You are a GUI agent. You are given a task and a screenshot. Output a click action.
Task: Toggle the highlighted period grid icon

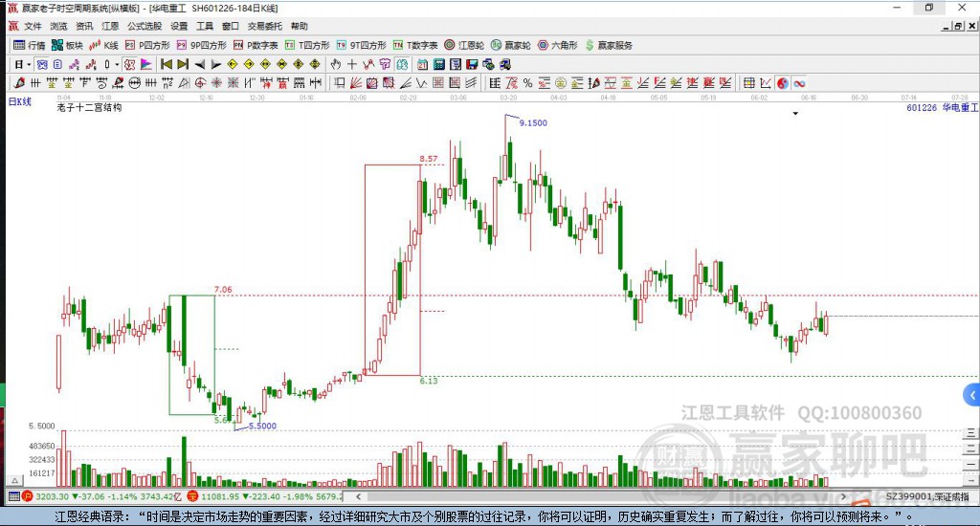(x=42, y=64)
